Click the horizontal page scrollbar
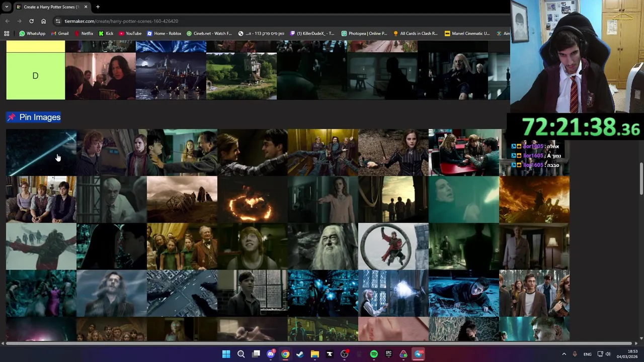Image resolution: width=644 pixels, height=362 pixels. click(319, 343)
